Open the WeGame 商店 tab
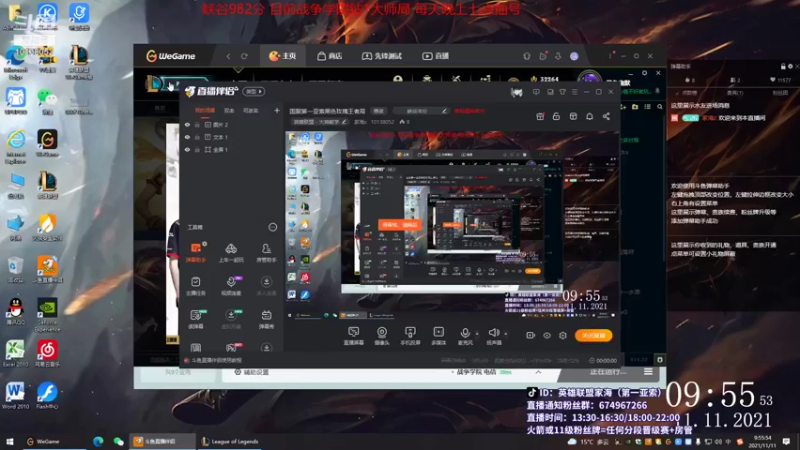 [x=330, y=56]
